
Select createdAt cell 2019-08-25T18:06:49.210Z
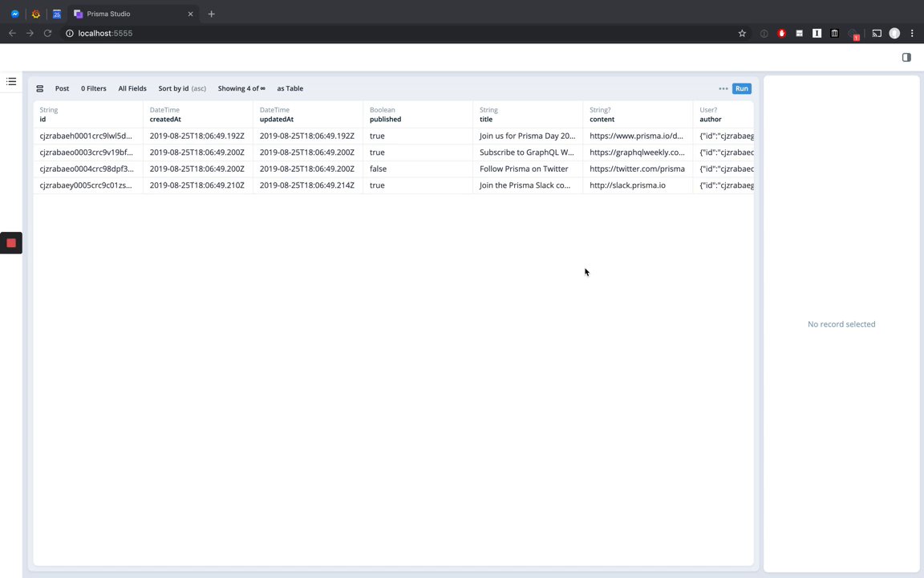[198, 185]
